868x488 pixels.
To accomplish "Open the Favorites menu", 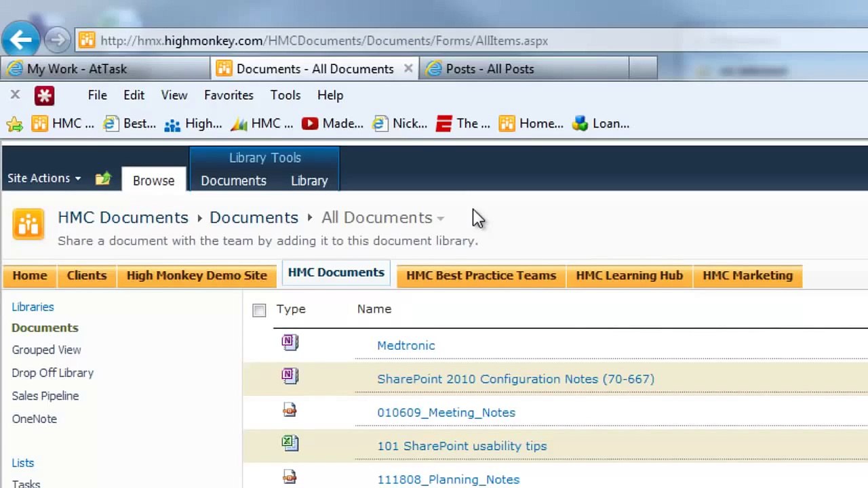I will tap(229, 96).
